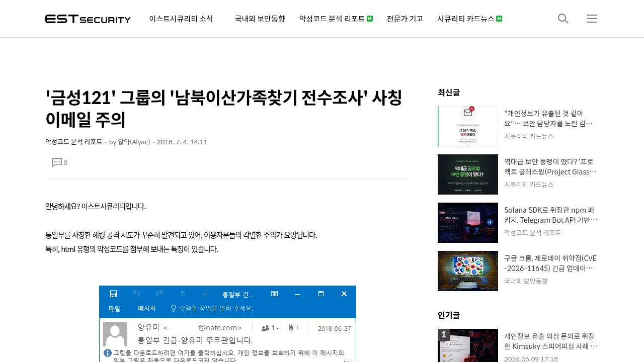
Task: Open the 역대급 보안 동맹이 떴다 post link
Action: click(x=550, y=166)
